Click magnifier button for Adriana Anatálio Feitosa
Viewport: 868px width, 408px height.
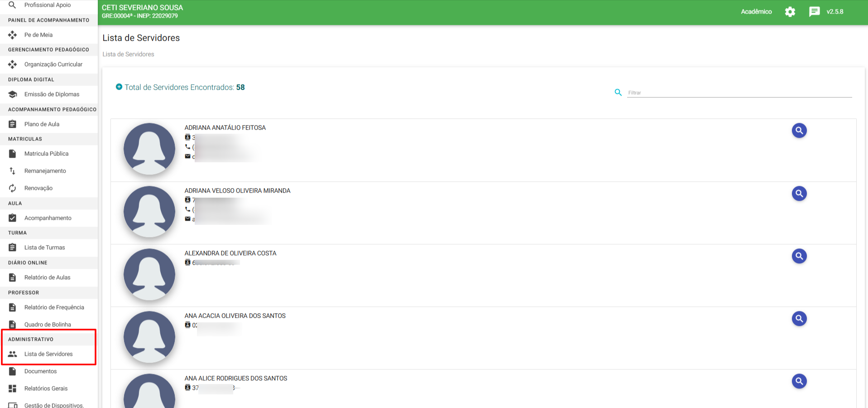[799, 131]
